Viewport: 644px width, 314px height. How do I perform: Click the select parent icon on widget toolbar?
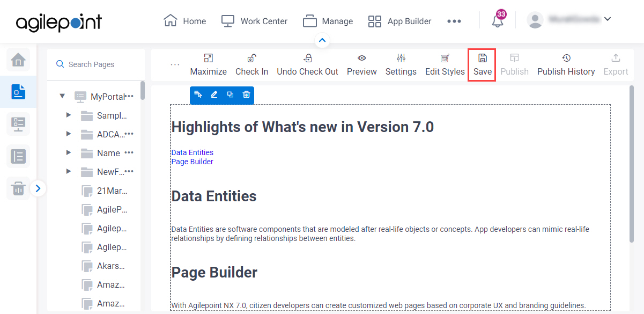198,95
